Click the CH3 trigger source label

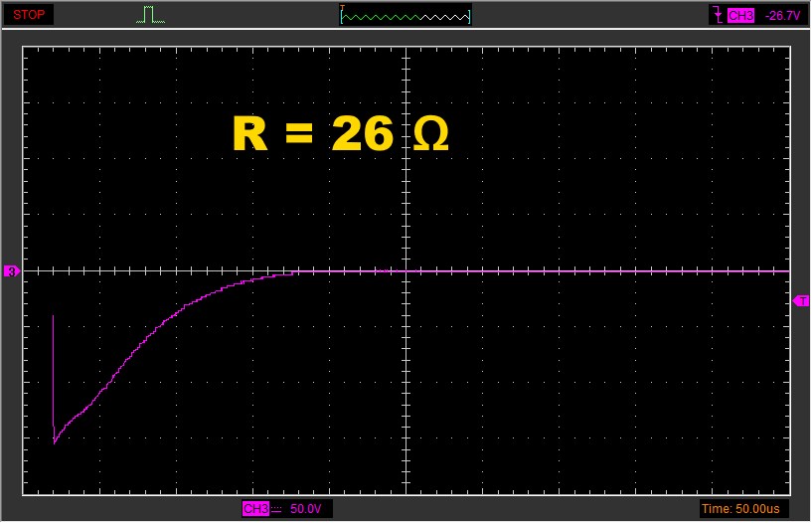point(740,16)
